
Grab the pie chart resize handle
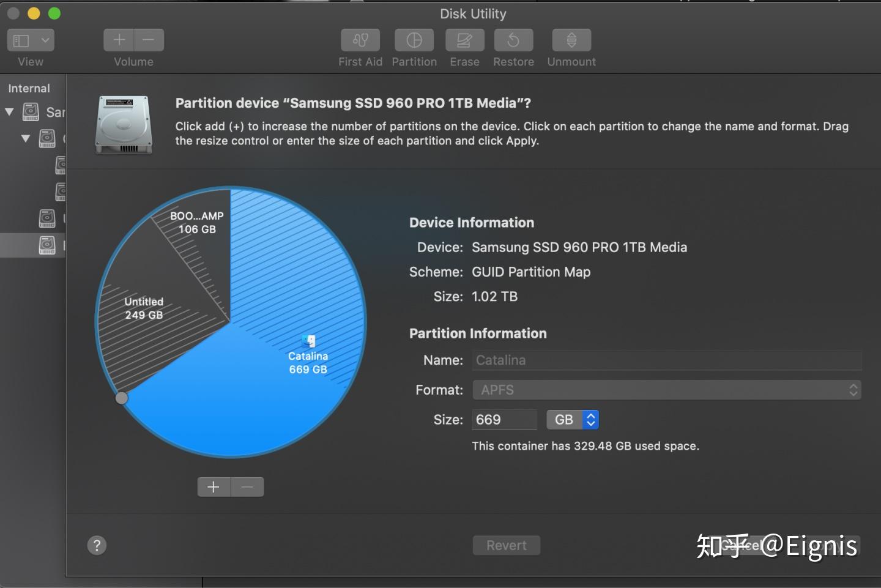pos(122,398)
